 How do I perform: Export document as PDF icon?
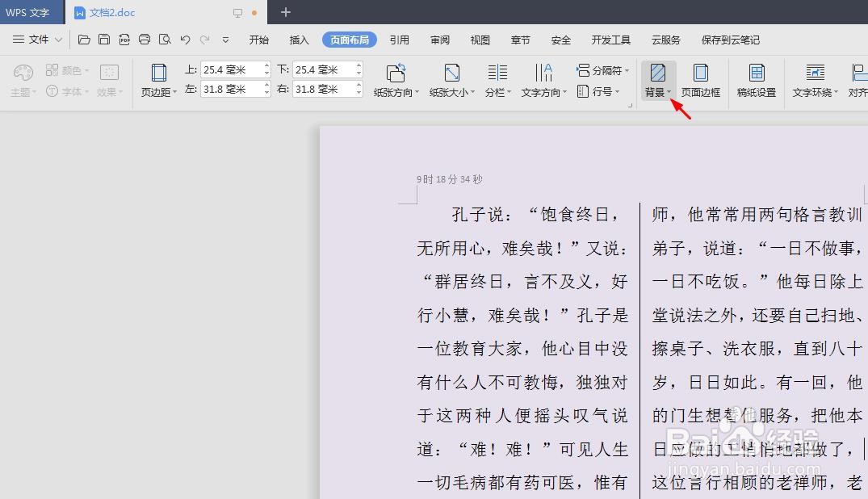(x=124, y=40)
